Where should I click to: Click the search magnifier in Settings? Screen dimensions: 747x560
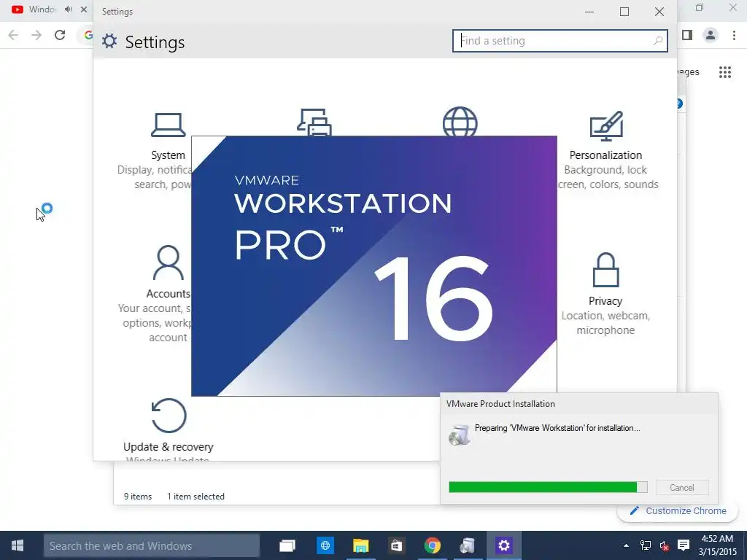pyautogui.click(x=658, y=41)
